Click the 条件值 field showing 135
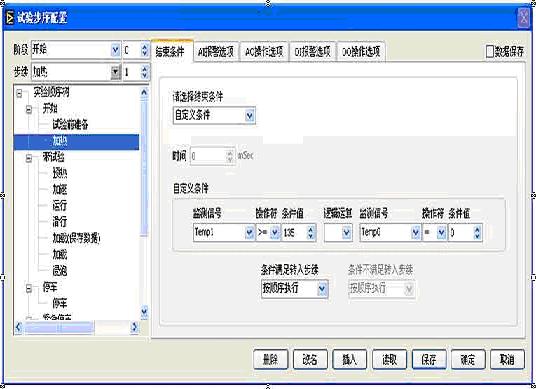Screen dimensions: 536x389 coord(294,233)
